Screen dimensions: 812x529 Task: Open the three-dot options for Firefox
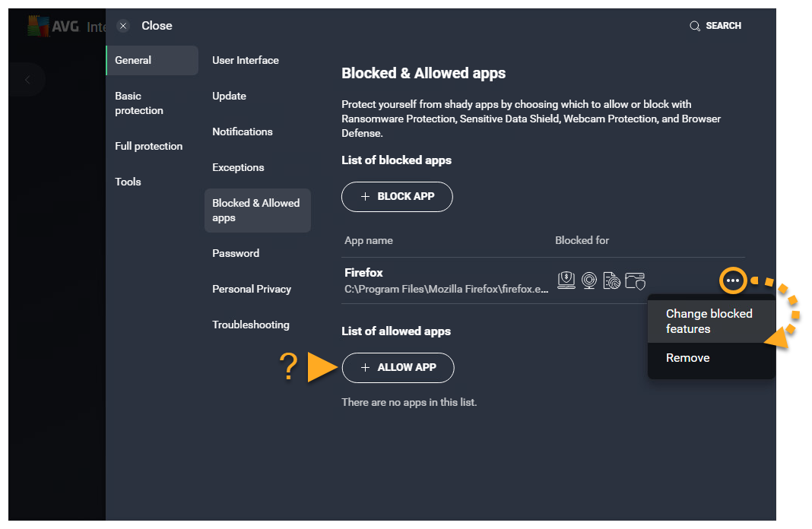coord(732,280)
